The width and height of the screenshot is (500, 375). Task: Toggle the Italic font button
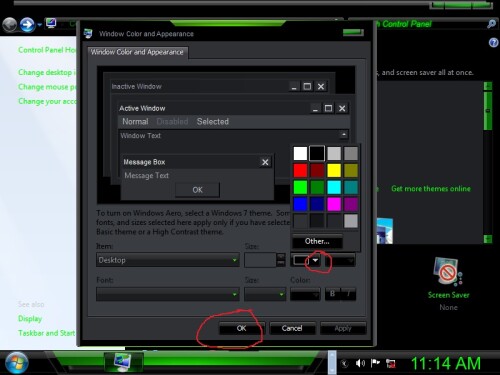(x=348, y=294)
